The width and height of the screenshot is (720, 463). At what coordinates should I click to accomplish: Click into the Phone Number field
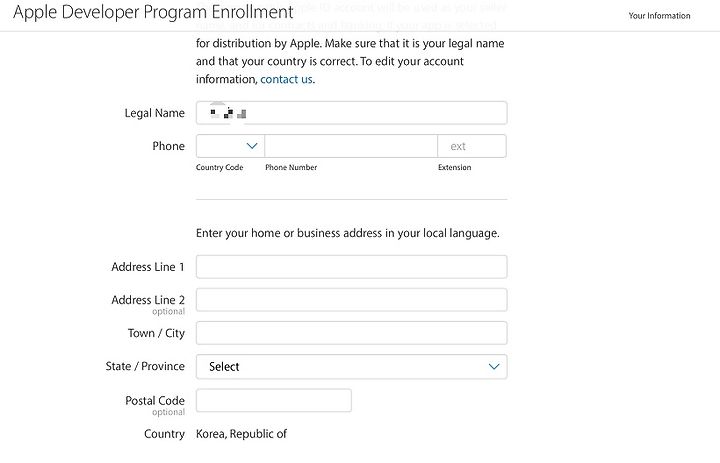tap(351, 146)
